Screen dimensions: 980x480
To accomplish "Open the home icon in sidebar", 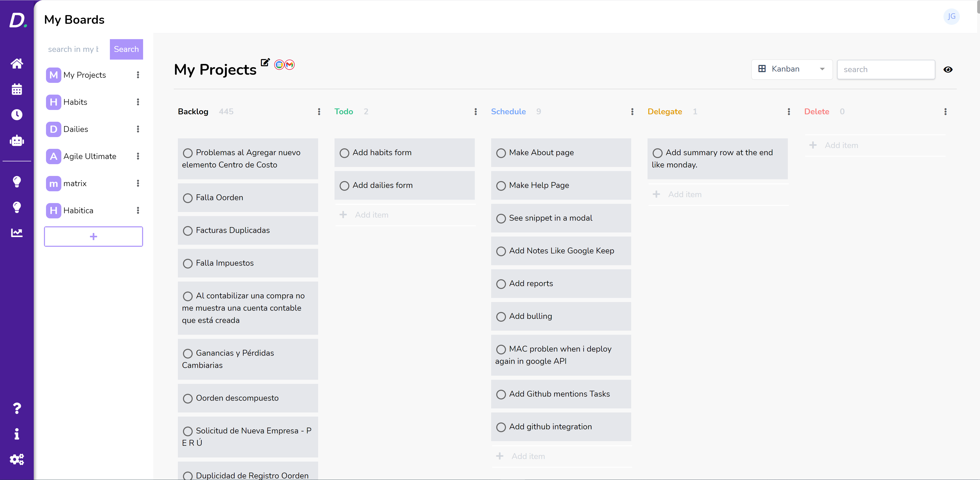I will (17, 63).
